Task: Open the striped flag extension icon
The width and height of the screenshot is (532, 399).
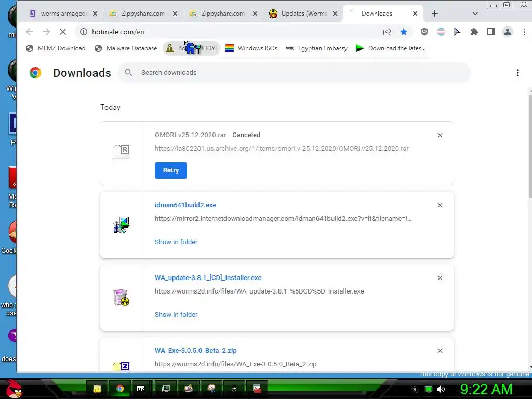Action: point(441,32)
